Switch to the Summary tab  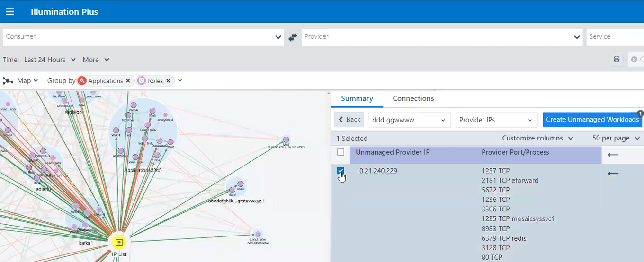click(x=357, y=98)
